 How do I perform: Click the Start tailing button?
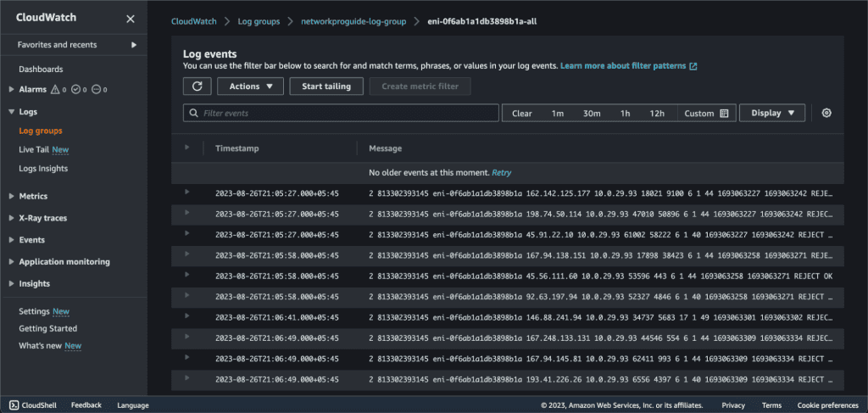click(326, 87)
